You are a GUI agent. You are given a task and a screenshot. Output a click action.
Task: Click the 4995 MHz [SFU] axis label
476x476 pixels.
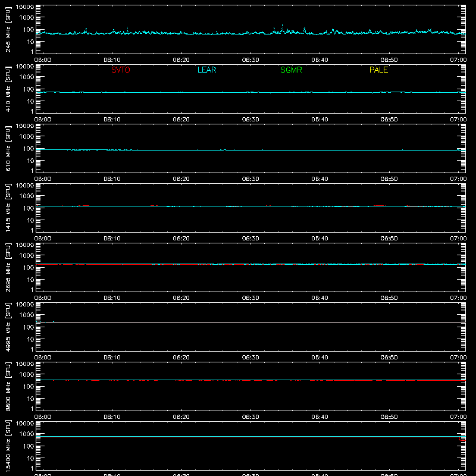point(8,327)
